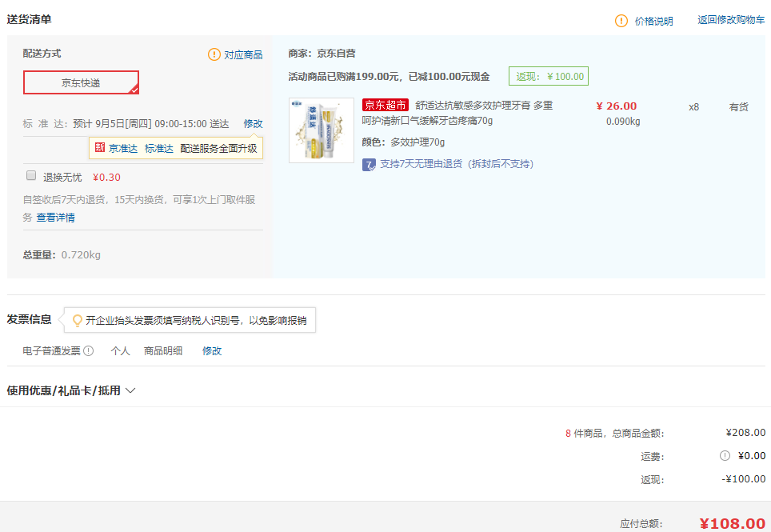Click the 返现 ¥100.00 cashback tag
Image resolution: width=771 pixels, height=532 pixels.
click(549, 76)
